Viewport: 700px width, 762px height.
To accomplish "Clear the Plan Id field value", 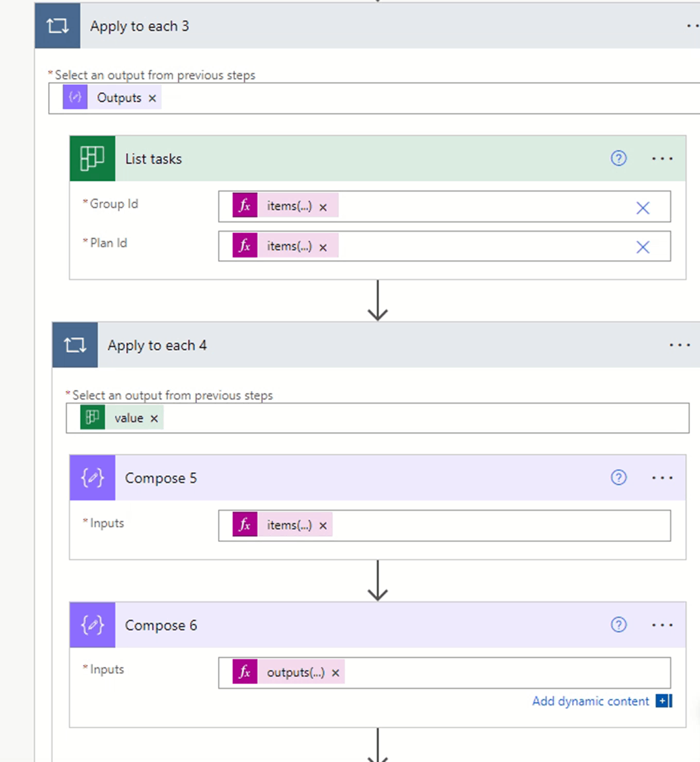I will click(x=642, y=247).
